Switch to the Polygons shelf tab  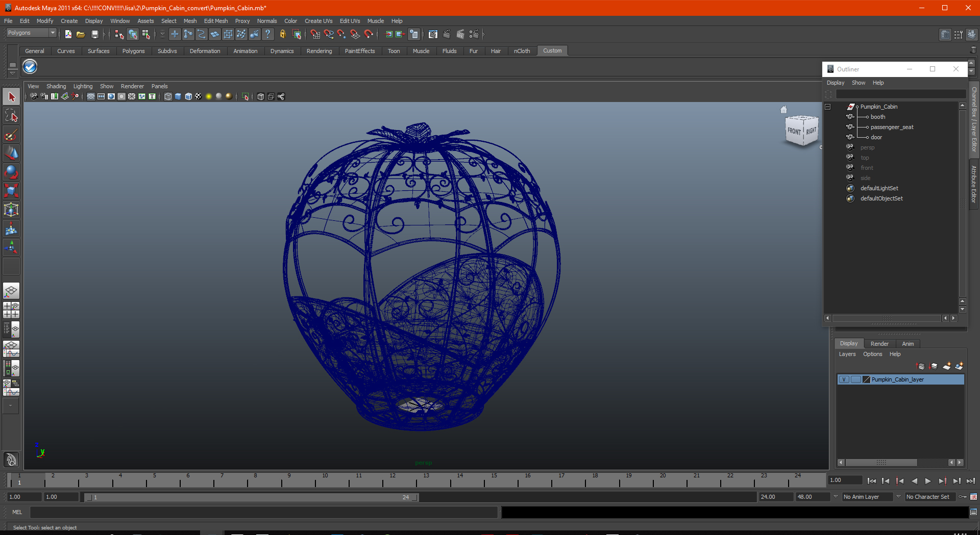[x=133, y=51]
